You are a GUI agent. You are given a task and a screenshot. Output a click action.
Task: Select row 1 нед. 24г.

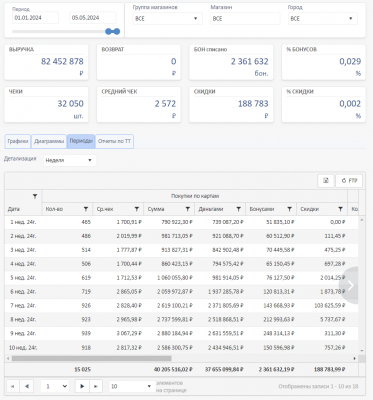(182, 222)
